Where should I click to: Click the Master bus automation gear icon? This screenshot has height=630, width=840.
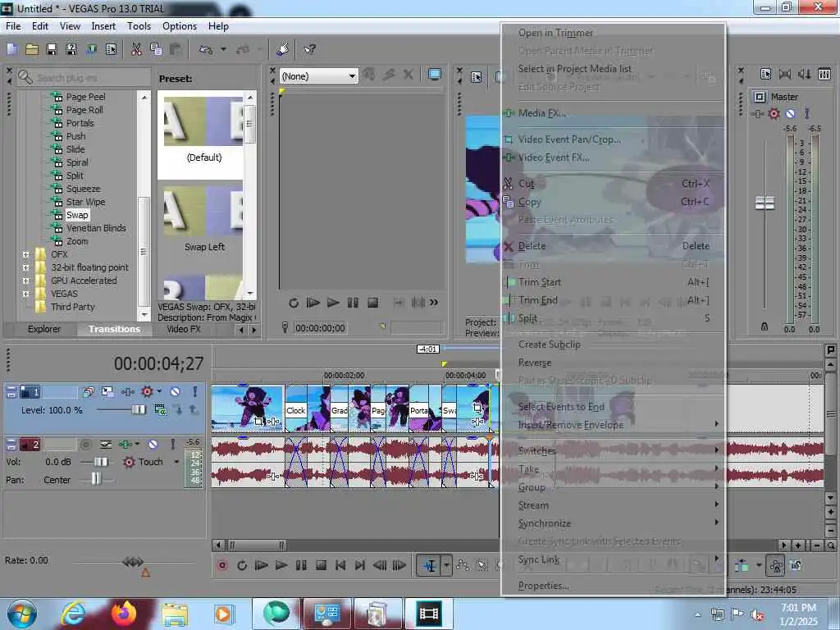pos(774,113)
